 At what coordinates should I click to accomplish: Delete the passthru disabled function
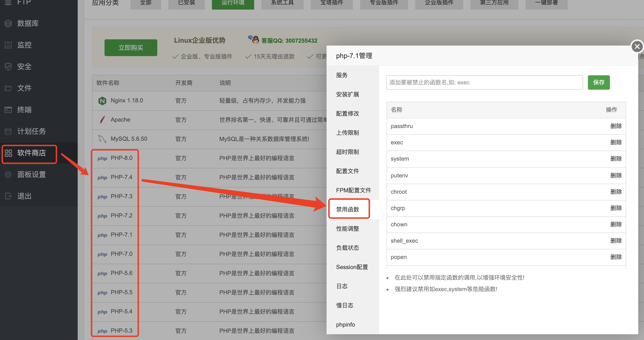click(616, 126)
